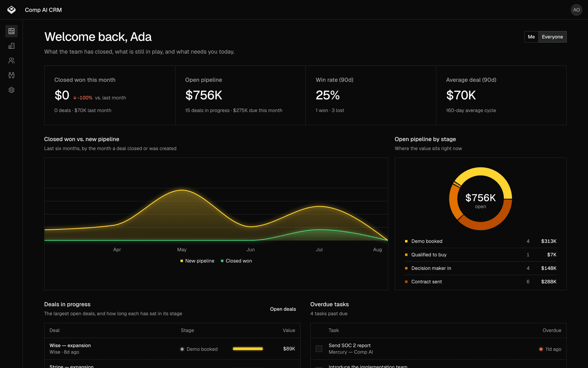Click the 4 tasks past due text
This screenshot has width=588, height=368.
click(329, 313)
